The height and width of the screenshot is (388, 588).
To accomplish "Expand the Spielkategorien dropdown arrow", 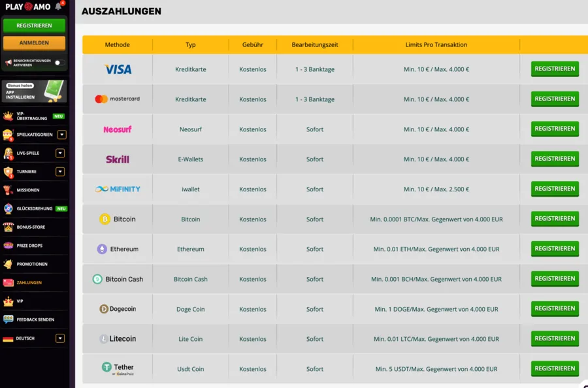I will 62,135.
